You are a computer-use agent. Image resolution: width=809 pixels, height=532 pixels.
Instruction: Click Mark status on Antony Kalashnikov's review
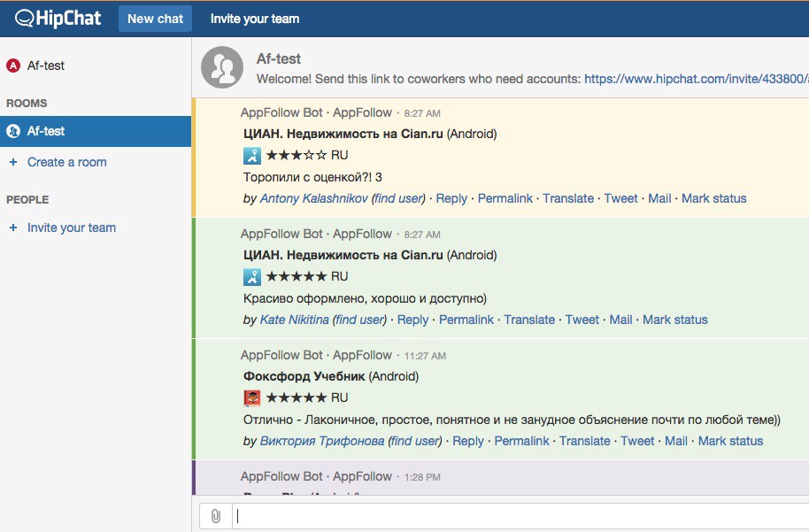pos(713,198)
